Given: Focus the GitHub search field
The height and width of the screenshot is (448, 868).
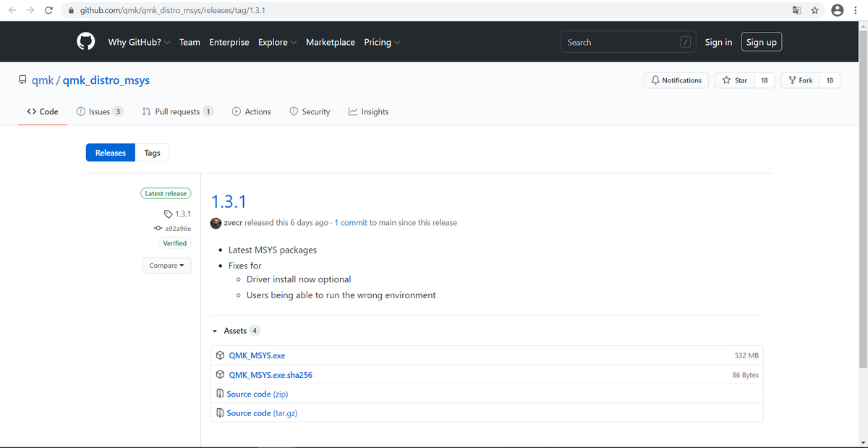Looking at the screenshot, I should point(629,42).
